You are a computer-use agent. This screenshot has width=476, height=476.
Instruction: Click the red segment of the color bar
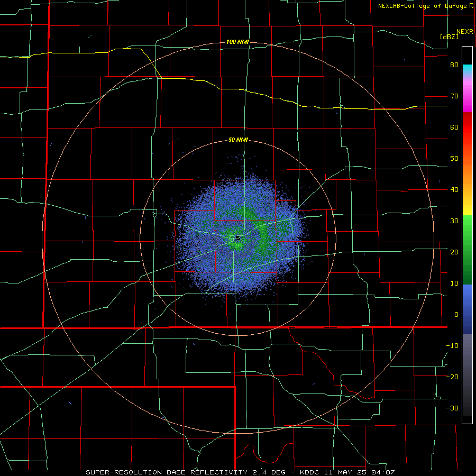click(x=467, y=127)
